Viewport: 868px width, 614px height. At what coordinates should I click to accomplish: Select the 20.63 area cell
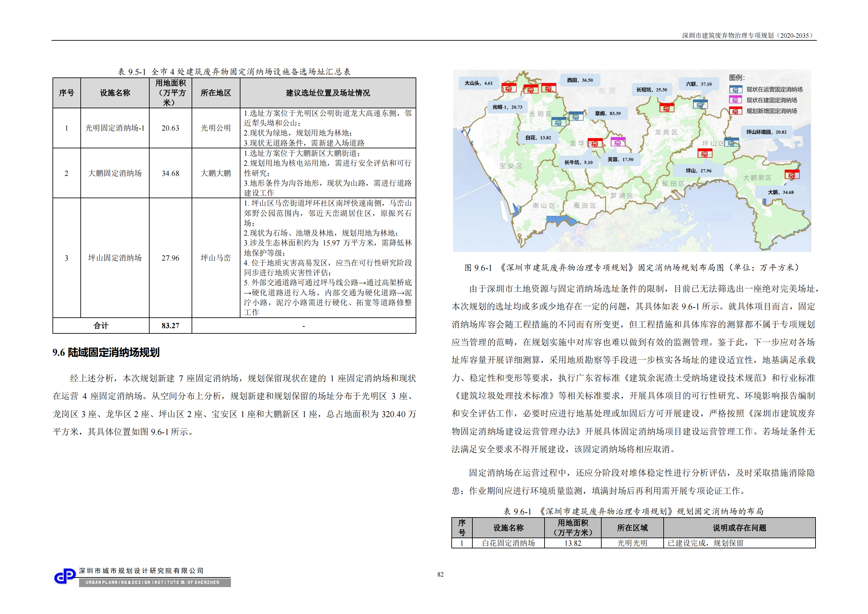pyautogui.click(x=171, y=128)
